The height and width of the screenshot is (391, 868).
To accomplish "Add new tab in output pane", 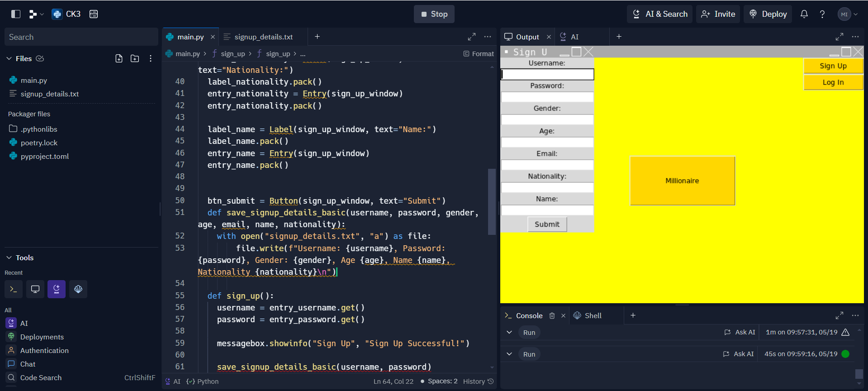I will 619,37.
